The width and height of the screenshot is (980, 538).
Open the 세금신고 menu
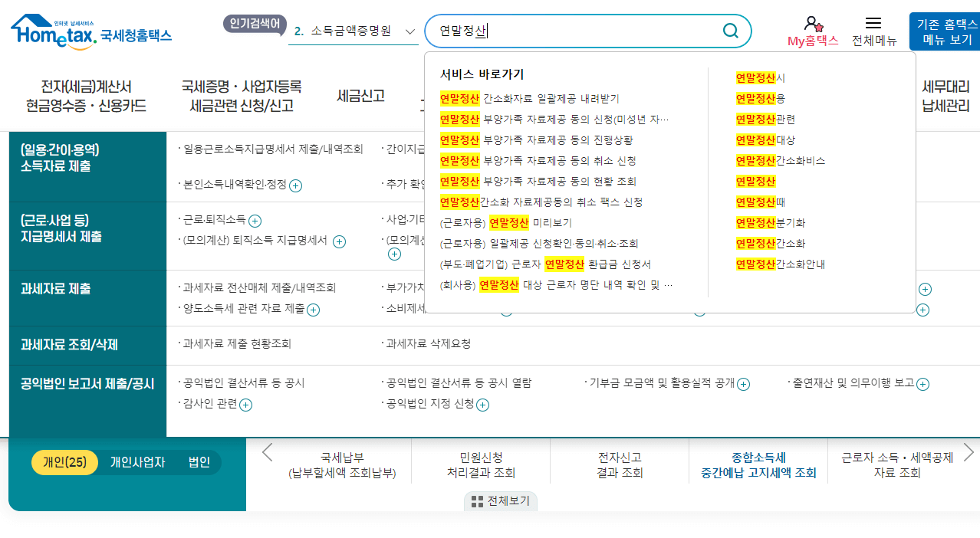coord(359,95)
